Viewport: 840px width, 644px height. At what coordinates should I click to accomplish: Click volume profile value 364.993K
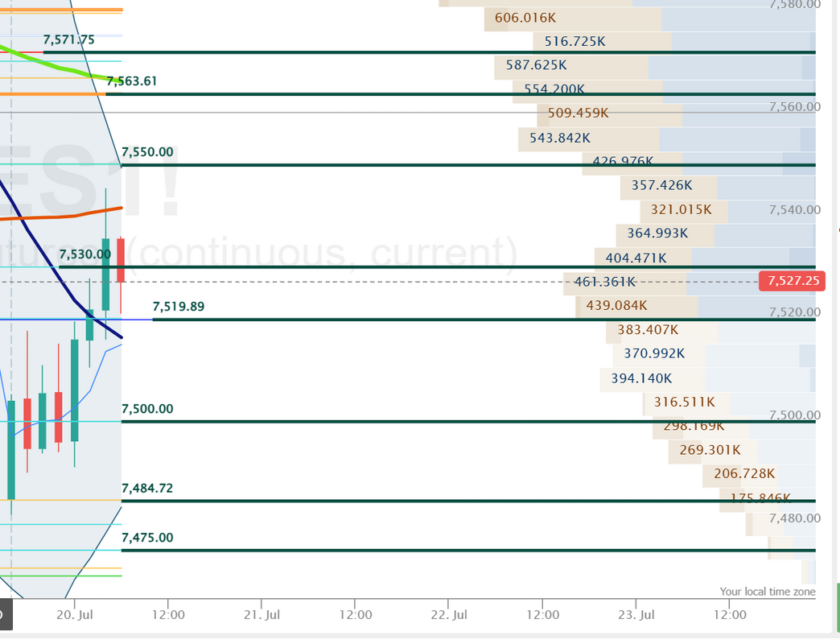pos(657,233)
